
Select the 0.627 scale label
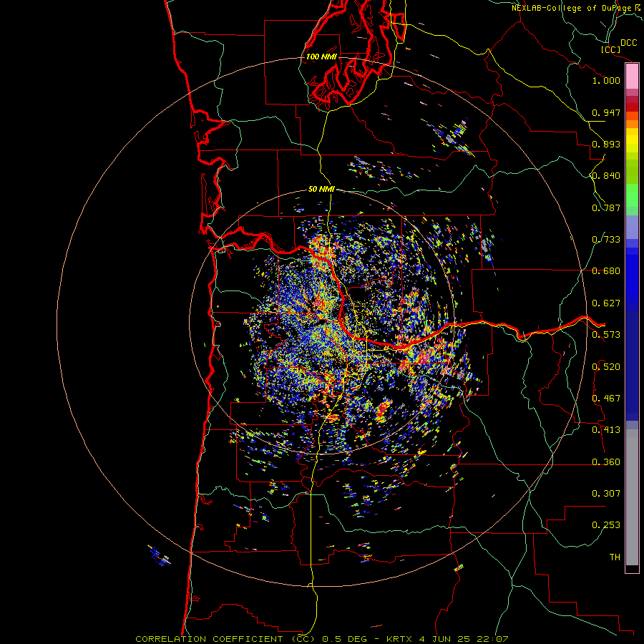606,303
